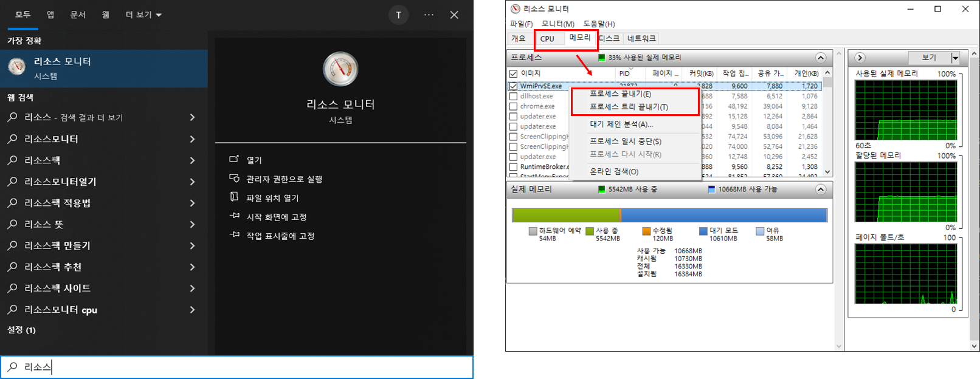The image size is (980, 379).
Task: Expand the 리소스모니터열기 suggestion arrow
Action: (x=192, y=182)
